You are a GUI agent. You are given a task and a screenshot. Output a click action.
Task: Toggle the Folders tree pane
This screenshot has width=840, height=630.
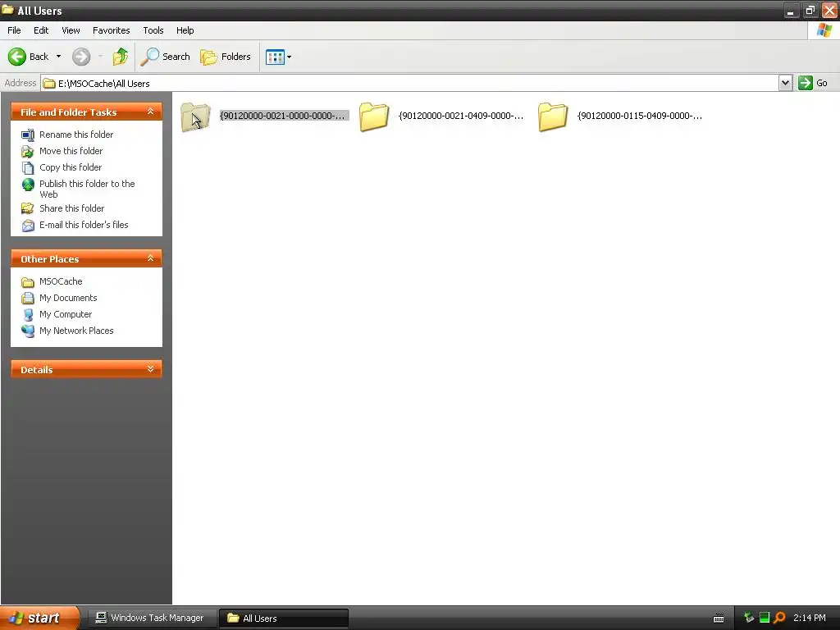[x=226, y=57]
